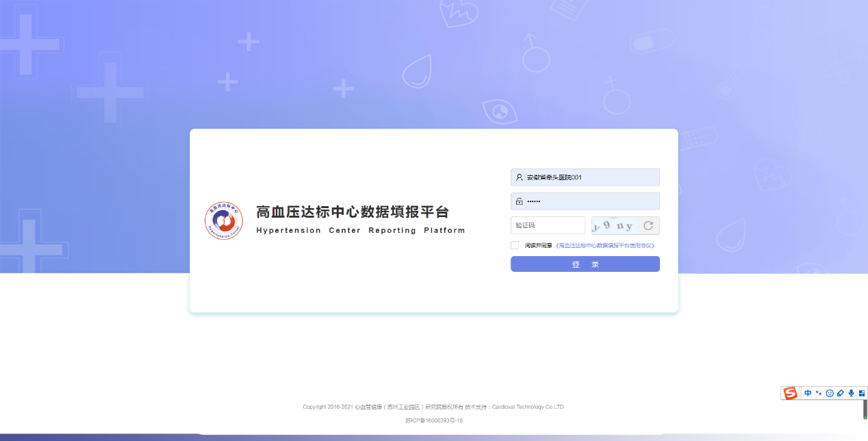Screen dimensions: 868x441
Task: Click the Hypertension Center logo
Action: pyautogui.click(x=224, y=220)
